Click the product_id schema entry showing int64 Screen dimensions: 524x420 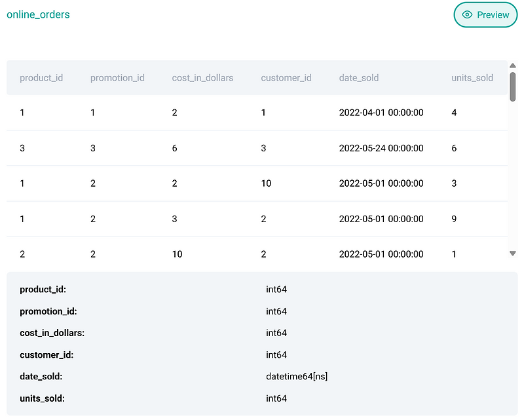point(276,289)
